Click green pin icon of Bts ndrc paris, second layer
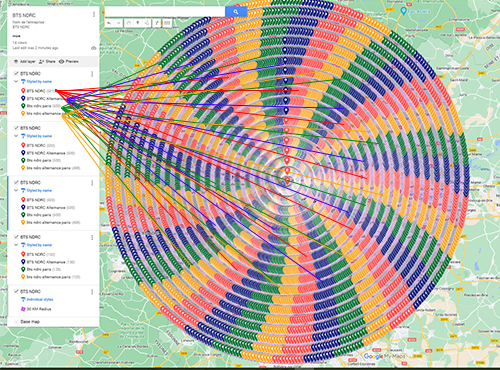Screen dimensions: 500x370 pyautogui.click(x=23, y=160)
